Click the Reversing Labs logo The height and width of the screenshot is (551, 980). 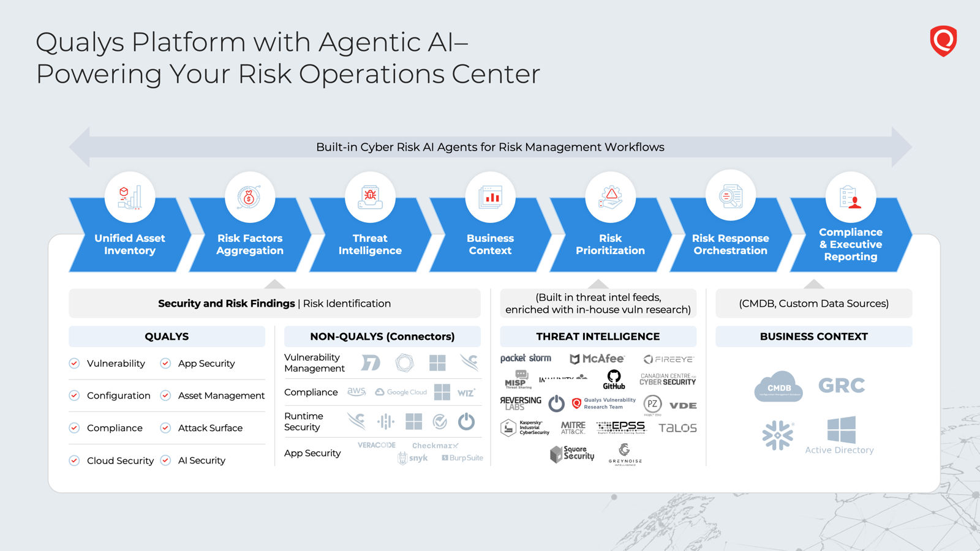521,403
